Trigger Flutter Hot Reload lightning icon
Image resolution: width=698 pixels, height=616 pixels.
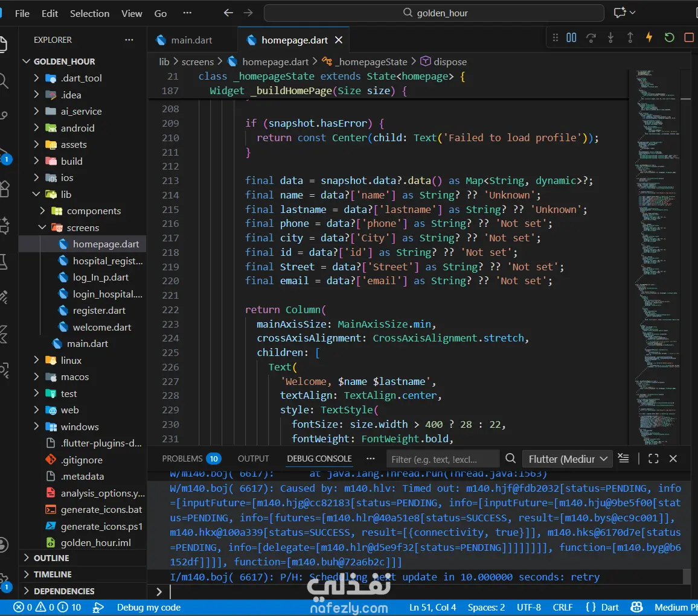650,38
